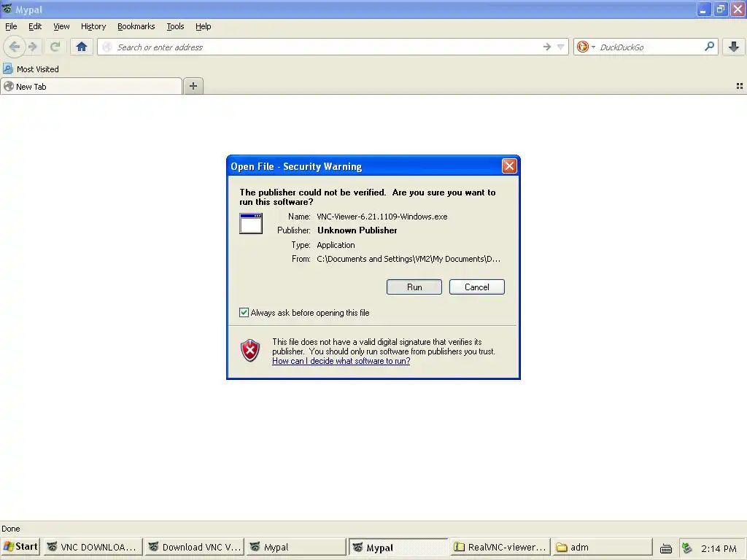Click Run in the Security Warning

414,287
